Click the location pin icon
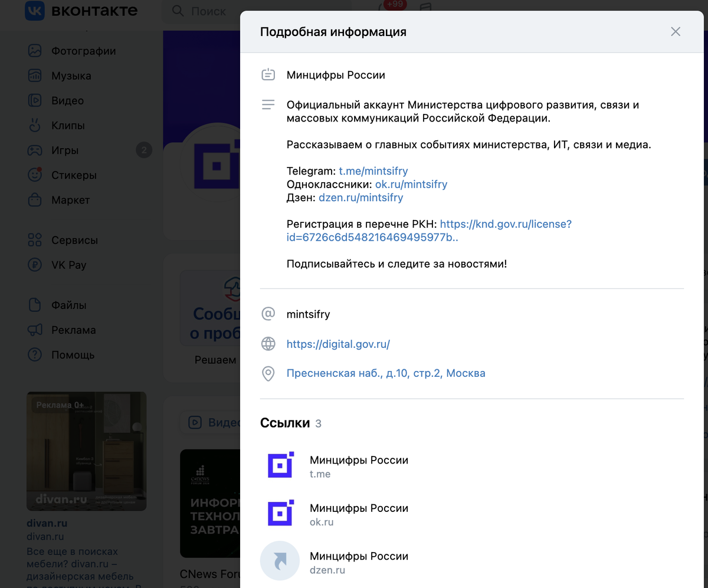Image resolution: width=708 pixels, height=588 pixels. click(268, 373)
